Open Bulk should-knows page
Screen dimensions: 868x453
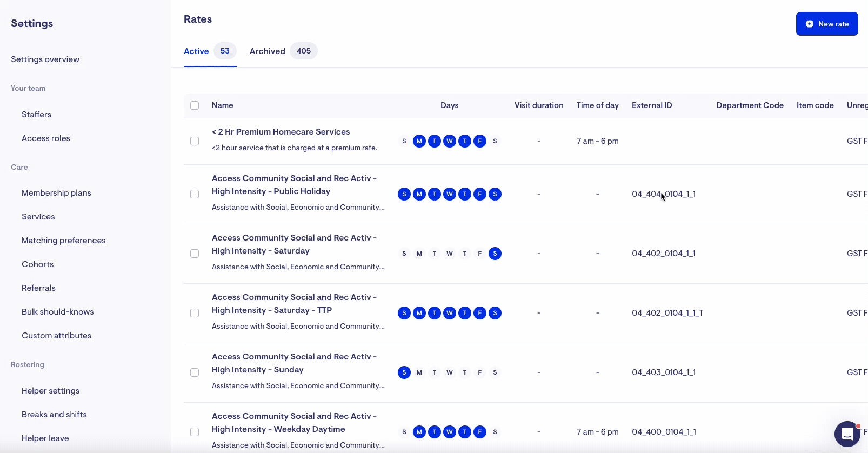58,312
